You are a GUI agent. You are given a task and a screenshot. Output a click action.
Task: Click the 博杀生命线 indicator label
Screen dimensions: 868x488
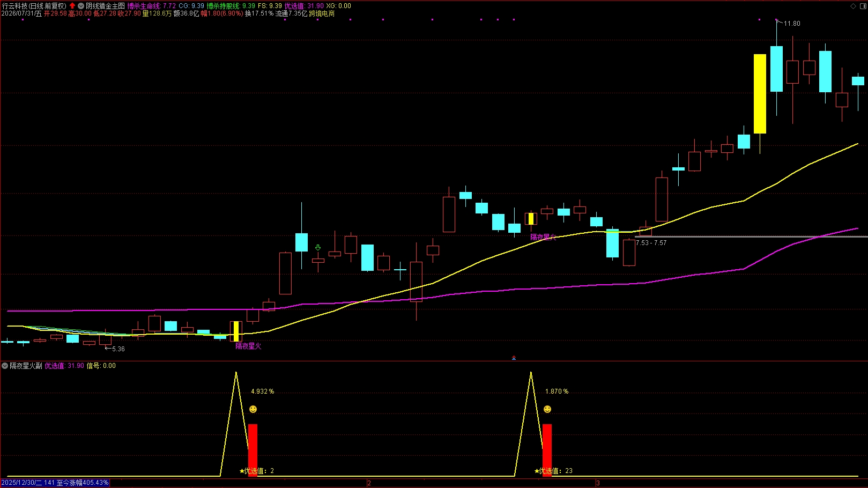(x=144, y=6)
